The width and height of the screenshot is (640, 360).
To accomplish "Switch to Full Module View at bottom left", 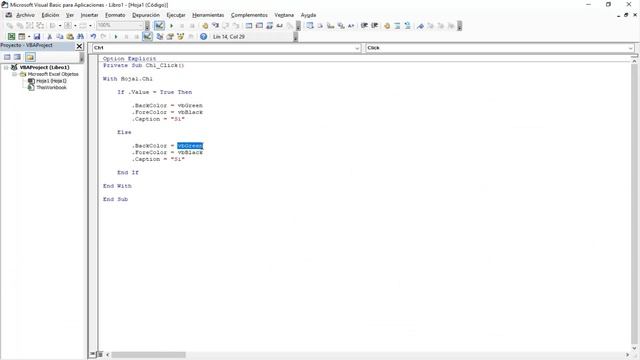I will (x=100, y=354).
